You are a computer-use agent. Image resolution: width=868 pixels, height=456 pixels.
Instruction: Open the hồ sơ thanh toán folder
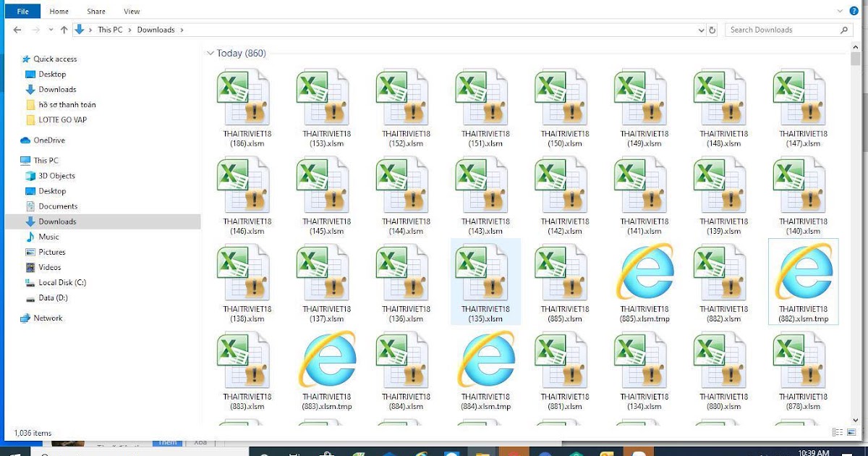[61, 104]
